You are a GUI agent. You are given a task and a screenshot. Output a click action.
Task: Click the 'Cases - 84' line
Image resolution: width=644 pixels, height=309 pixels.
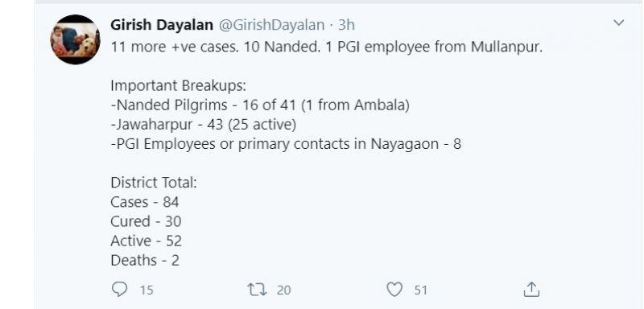coord(145,202)
